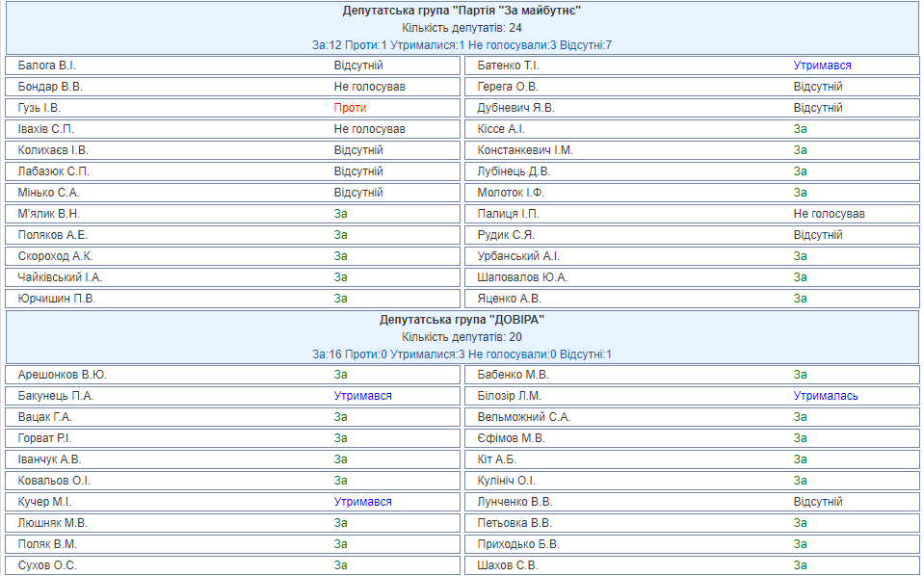
Task: Select the Батенко Т.І. name cell
Action: 508,65
